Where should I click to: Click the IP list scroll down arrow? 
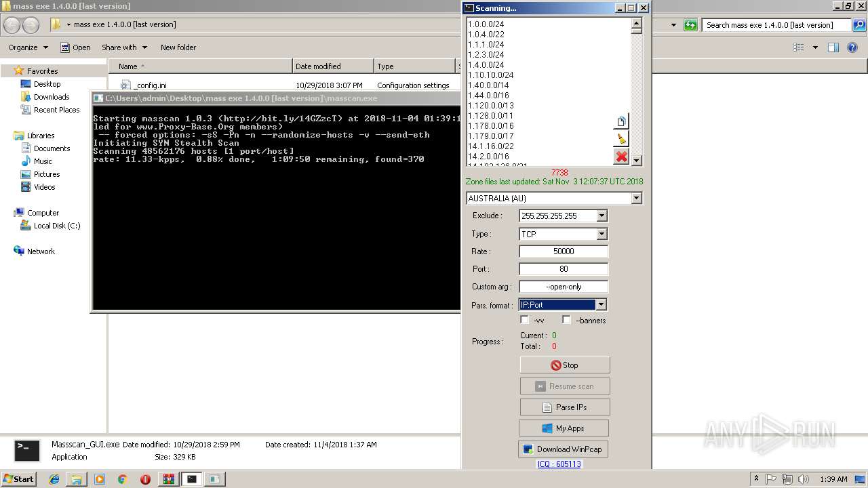coord(637,161)
